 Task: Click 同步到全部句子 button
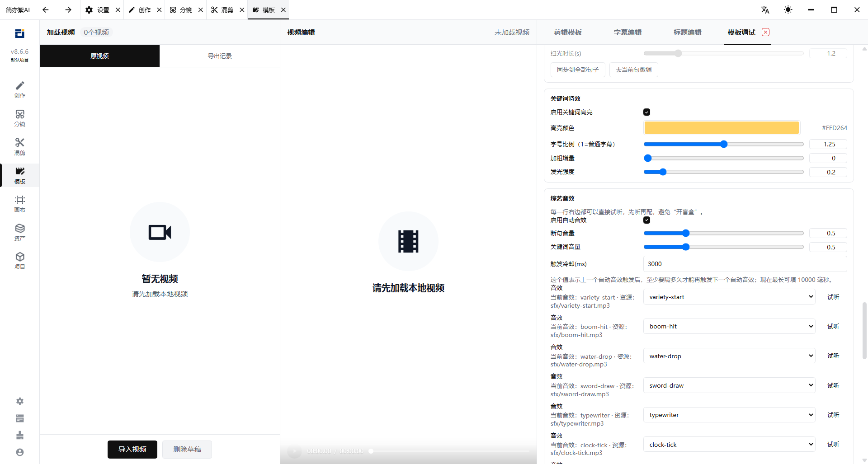pyautogui.click(x=578, y=70)
